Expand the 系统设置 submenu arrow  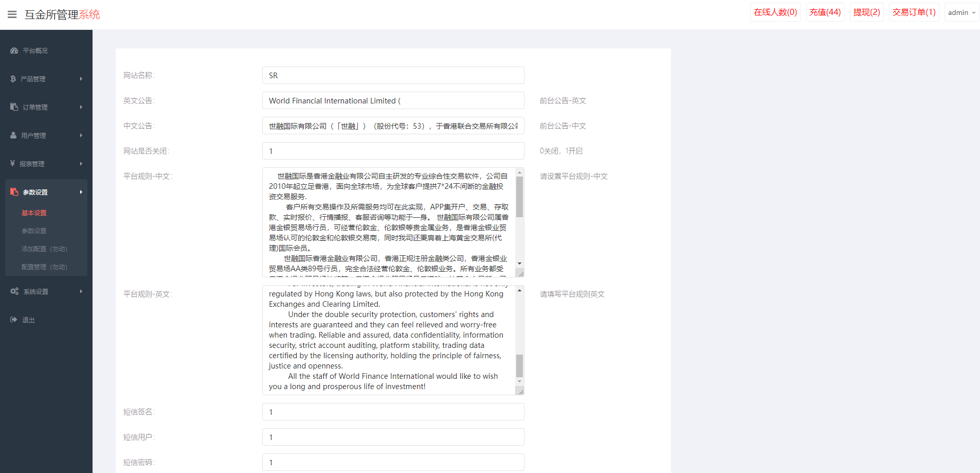tap(81, 291)
